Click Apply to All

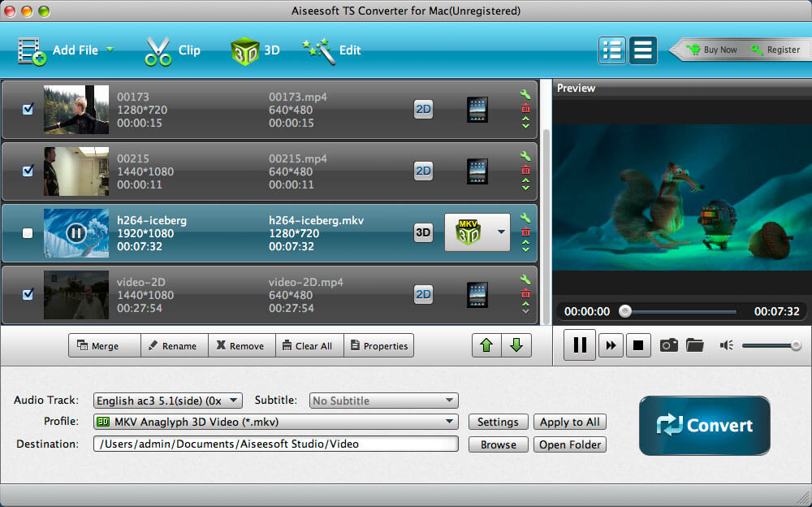[x=569, y=422]
